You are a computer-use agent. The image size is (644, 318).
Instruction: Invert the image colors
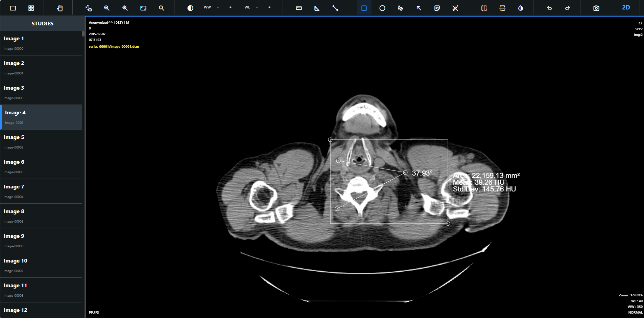coord(520,8)
